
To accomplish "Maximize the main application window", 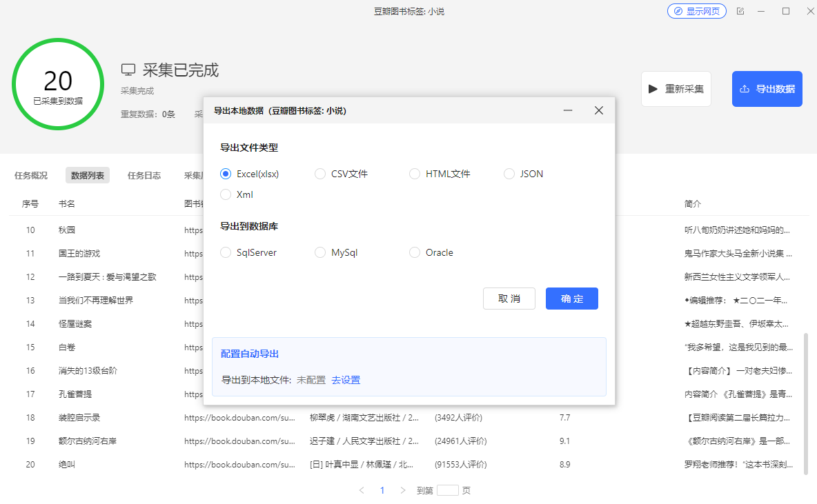I will [x=786, y=11].
